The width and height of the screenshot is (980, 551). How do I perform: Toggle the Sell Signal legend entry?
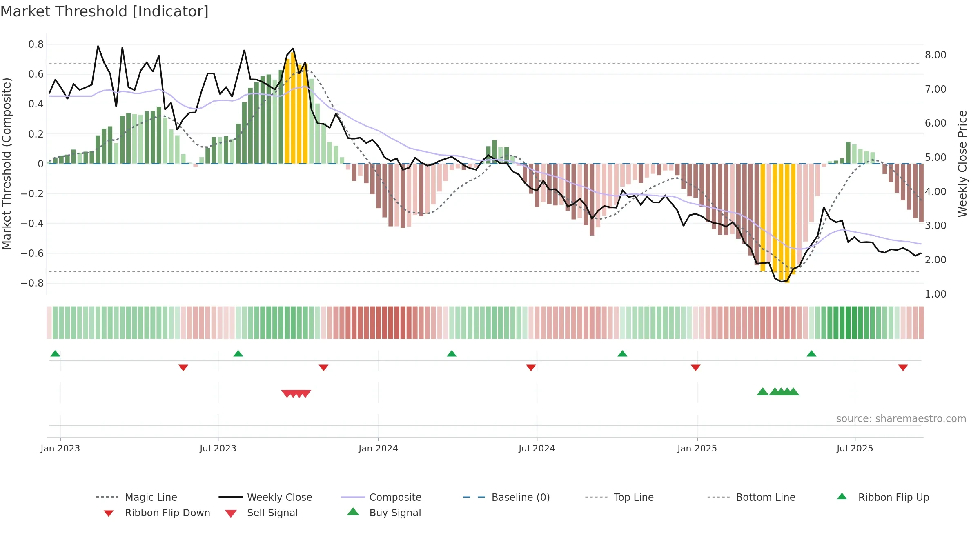tap(261, 513)
